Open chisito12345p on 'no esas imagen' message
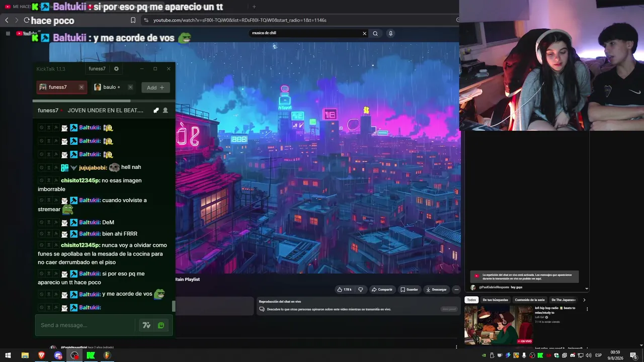Viewport: 644px width, 362px height. (80, 180)
